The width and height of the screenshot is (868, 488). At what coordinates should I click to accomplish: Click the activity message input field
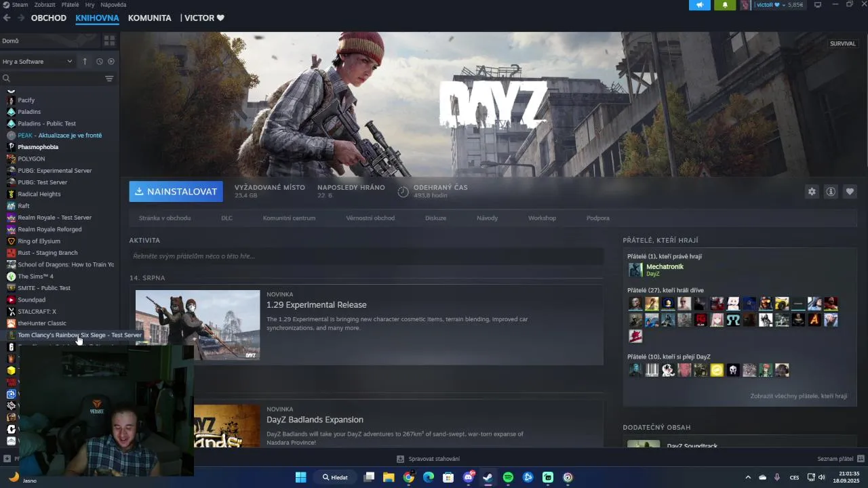pos(366,256)
